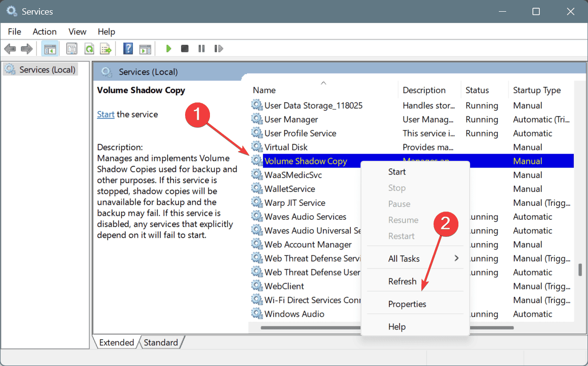Screen dimensions: 588x366
Task: Switch to the Extended tab
Action: point(116,343)
